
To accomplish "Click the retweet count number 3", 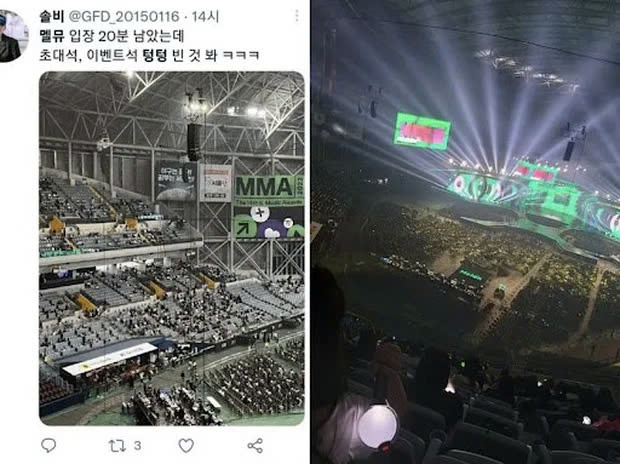I will [x=137, y=445].
